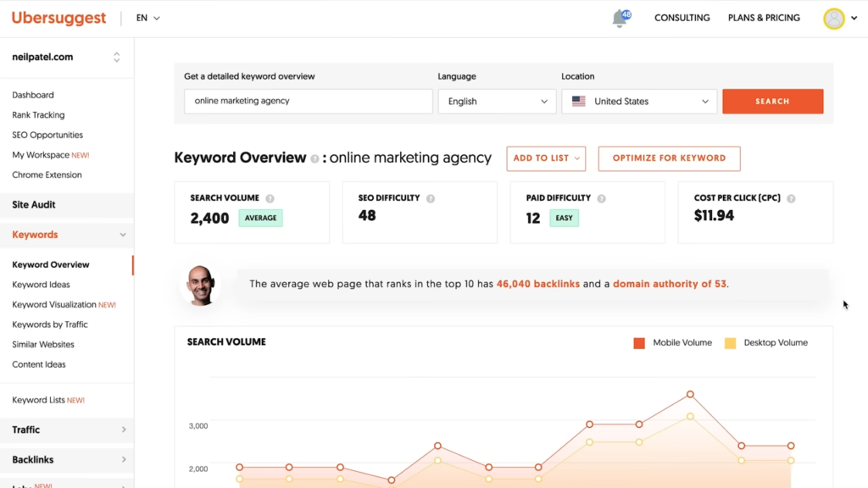Open the United States location dropdown
Image resolution: width=868 pixels, height=488 pixels.
tap(639, 102)
